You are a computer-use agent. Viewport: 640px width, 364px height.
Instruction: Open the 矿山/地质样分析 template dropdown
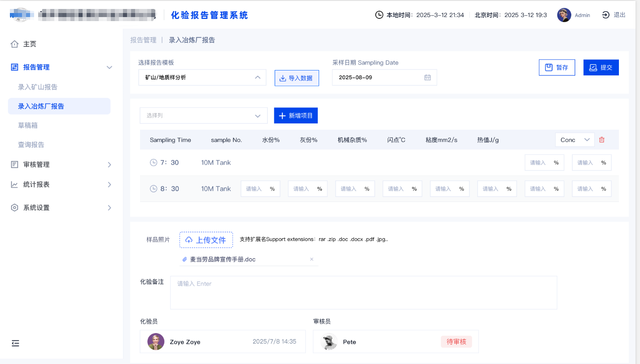pyautogui.click(x=202, y=77)
